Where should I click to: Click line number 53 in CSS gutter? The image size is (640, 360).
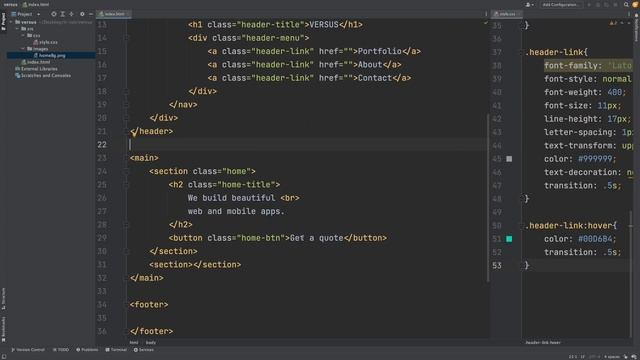pyautogui.click(x=497, y=266)
